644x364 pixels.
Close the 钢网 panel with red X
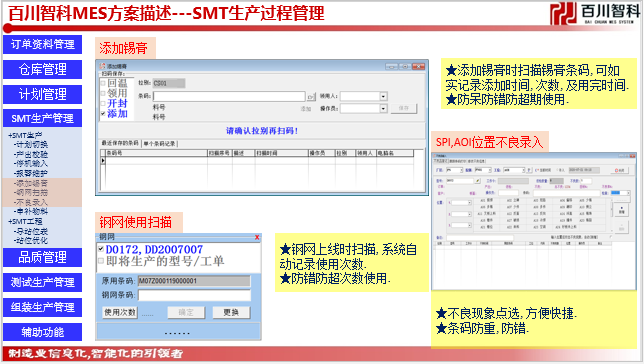[x=257, y=237]
